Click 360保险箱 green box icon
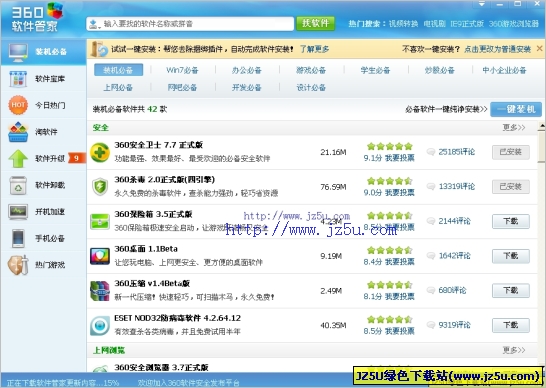 100,222
